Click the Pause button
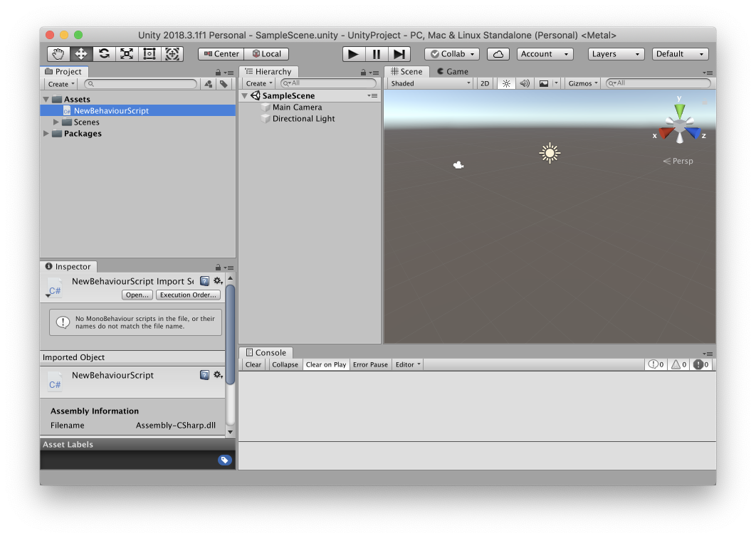 click(x=377, y=54)
